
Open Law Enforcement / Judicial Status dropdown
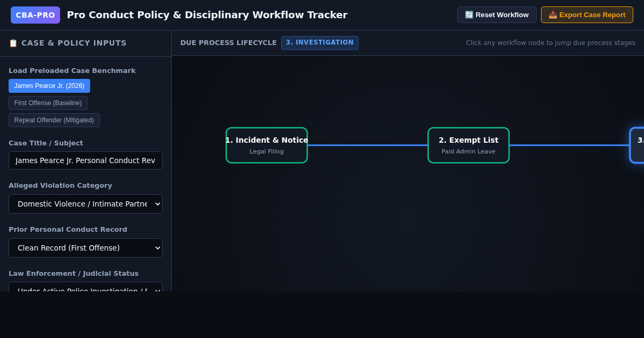[85, 287]
